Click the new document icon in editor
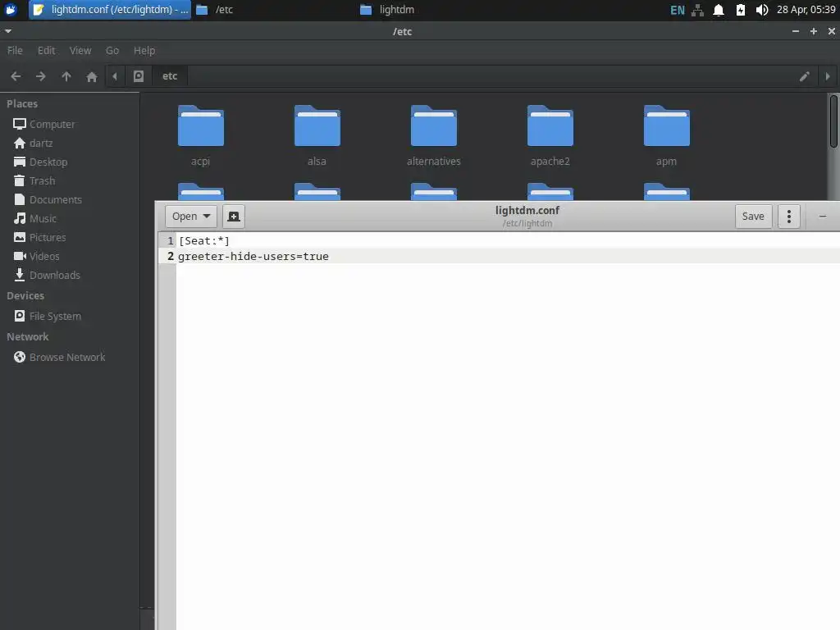Viewport: 840px width, 630px height. coord(234,217)
